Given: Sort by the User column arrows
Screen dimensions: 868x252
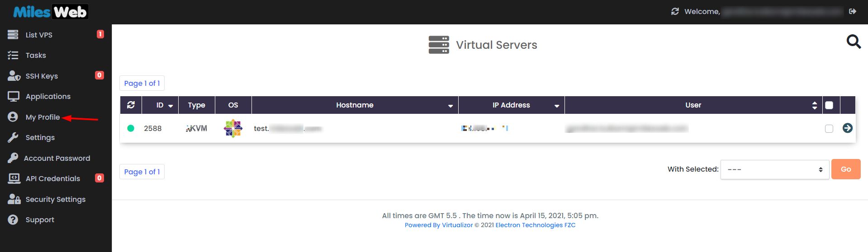Looking at the screenshot, I should pos(815,105).
